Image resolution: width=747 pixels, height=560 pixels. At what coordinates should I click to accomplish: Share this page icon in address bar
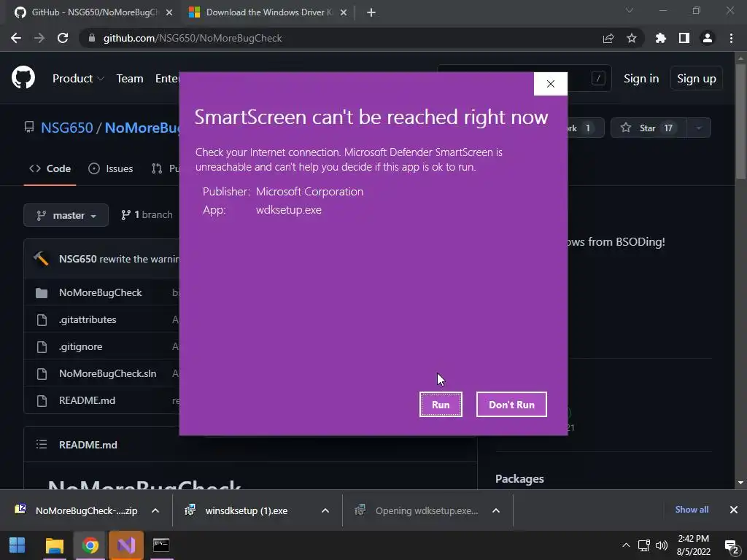click(608, 38)
